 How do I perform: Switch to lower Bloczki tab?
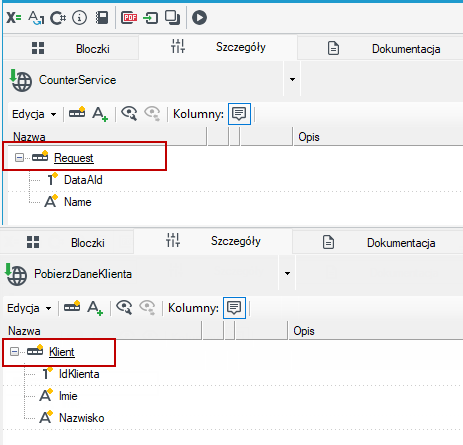(x=66, y=243)
